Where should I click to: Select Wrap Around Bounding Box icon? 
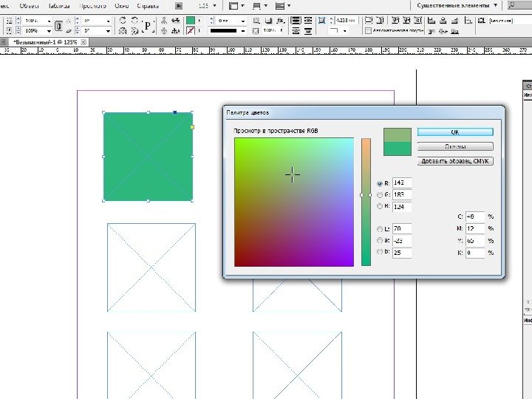pos(308,21)
